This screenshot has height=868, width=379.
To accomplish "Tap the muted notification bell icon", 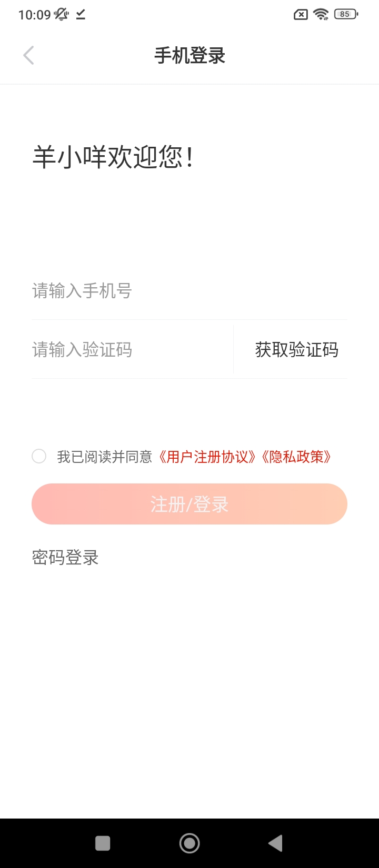I will click(62, 14).
